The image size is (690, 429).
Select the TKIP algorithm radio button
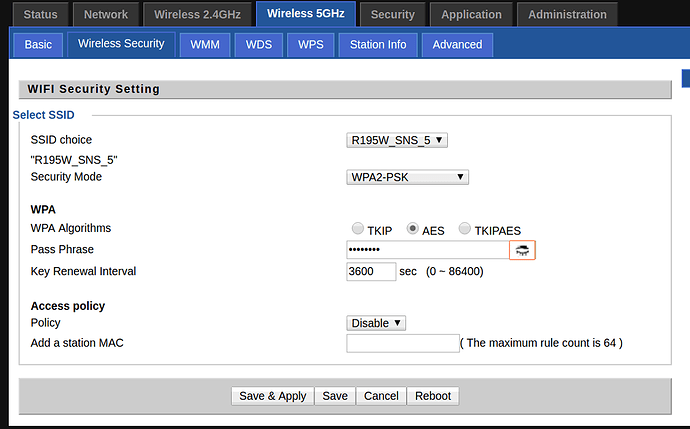358,229
